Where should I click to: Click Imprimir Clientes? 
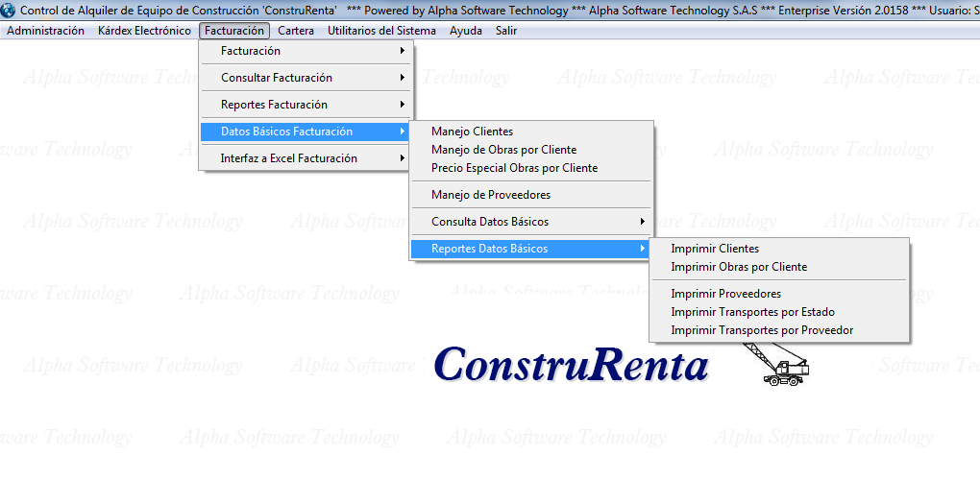tap(715, 249)
